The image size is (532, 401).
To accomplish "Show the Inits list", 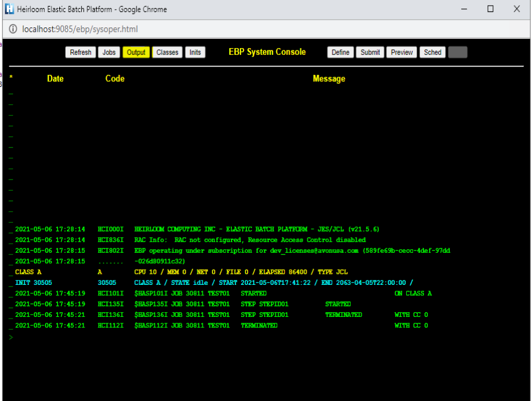I will (x=195, y=52).
